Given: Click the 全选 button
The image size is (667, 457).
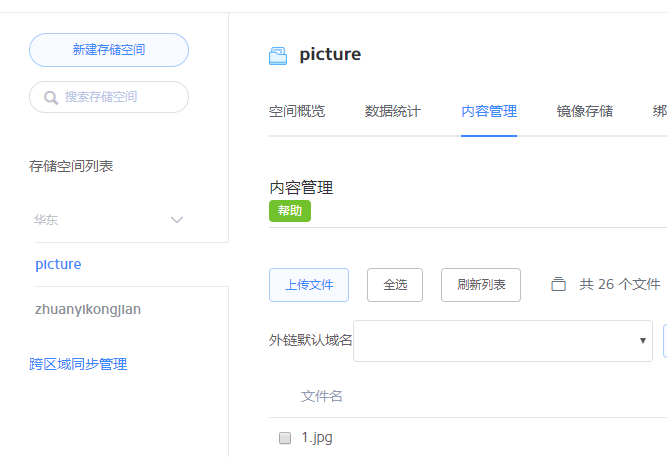Looking at the screenshot, I should tap(395, 285).
